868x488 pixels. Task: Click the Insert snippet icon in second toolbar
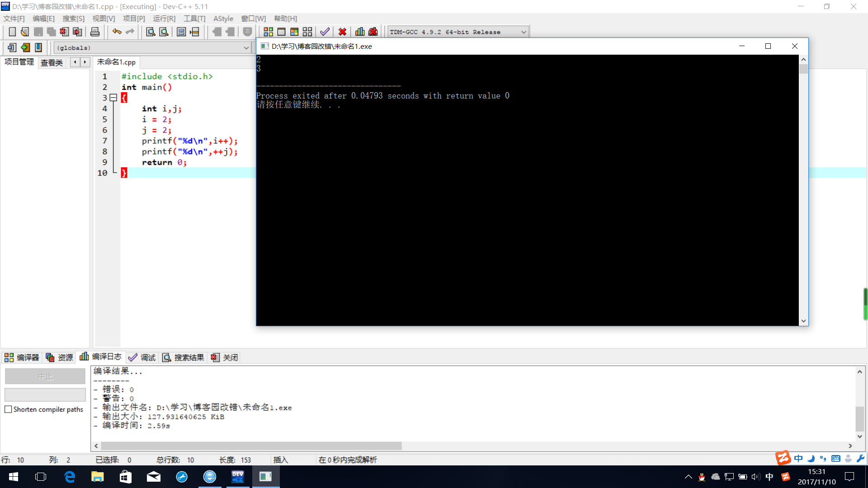(x=12, y=47)
